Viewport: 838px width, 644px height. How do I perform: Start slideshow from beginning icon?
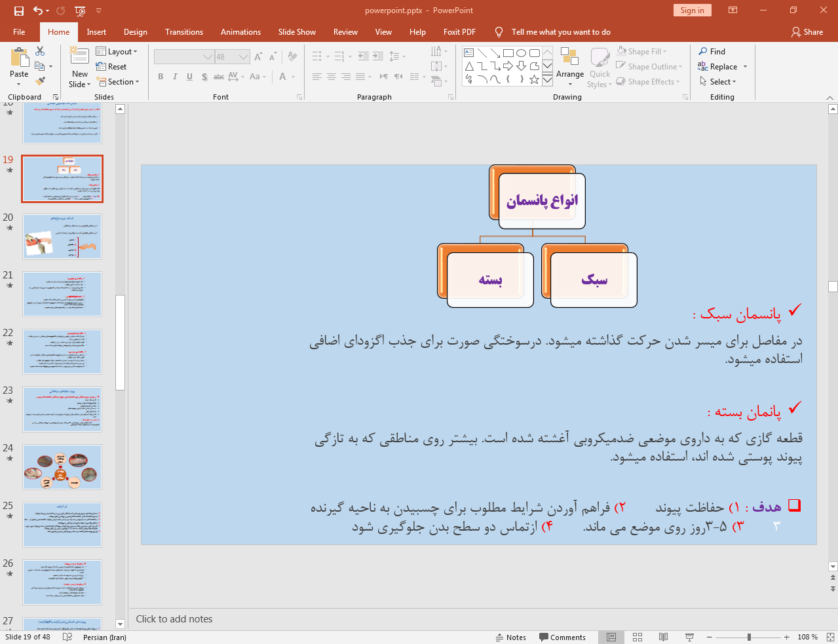(80, 10)
